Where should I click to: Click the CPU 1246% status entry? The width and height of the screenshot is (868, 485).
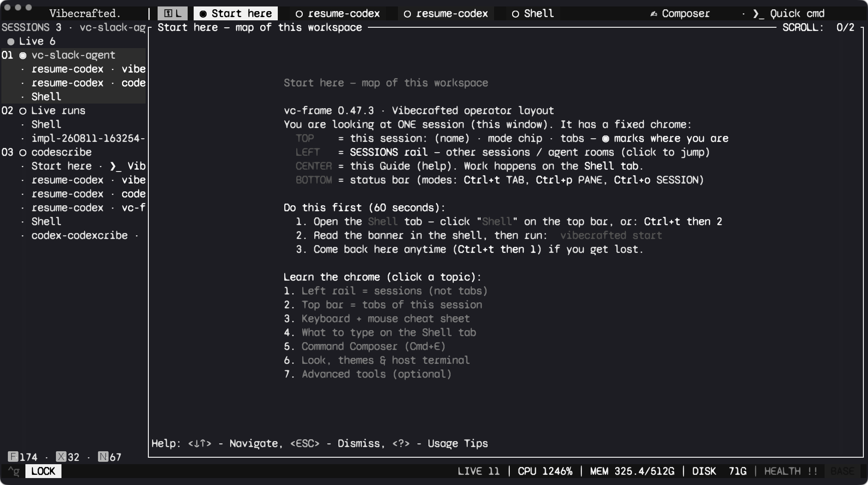(x=545, y=471)
